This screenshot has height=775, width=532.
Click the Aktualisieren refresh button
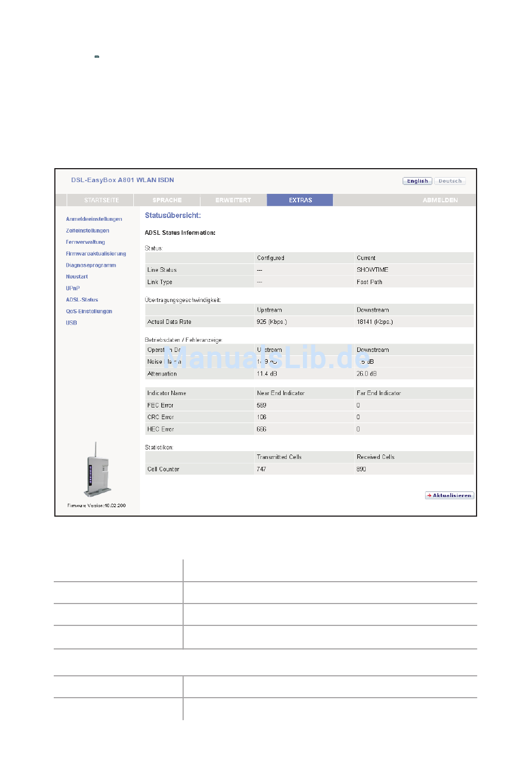click(x=449, y=495)
